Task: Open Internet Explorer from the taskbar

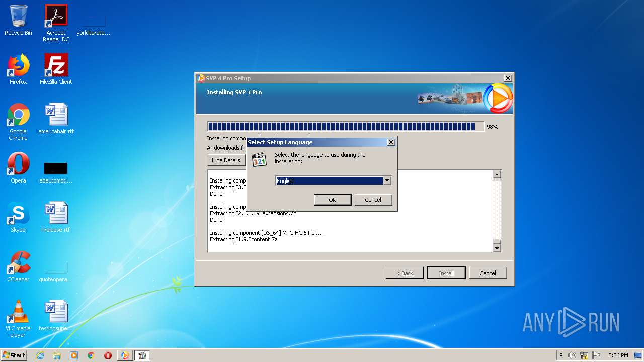Action: (x=40, y=355)
